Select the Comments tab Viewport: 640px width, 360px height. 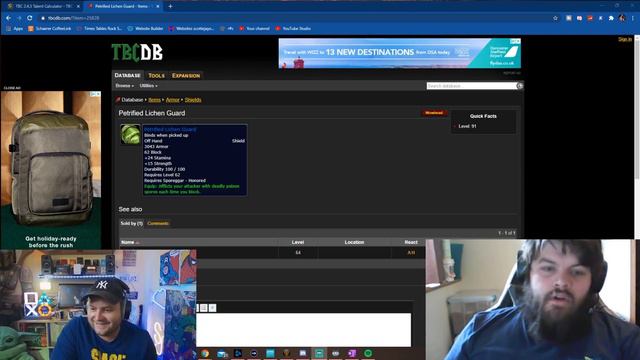(x=158, y=223)
